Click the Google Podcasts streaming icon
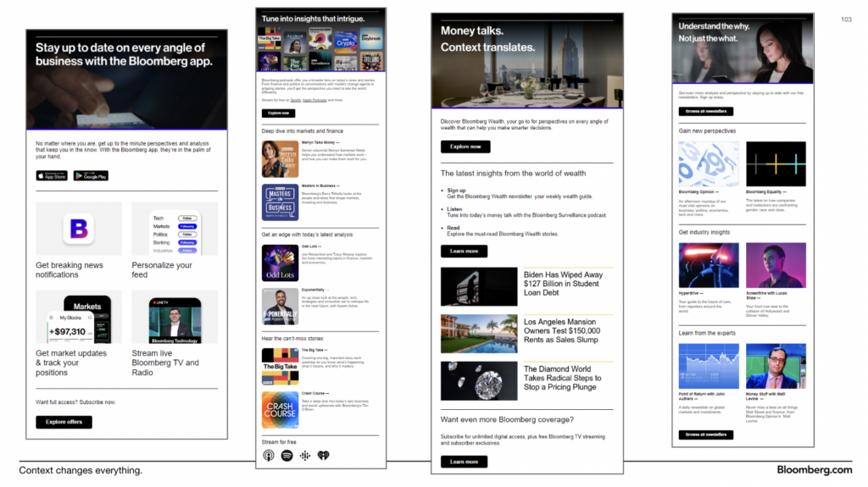 pos(305,456)
